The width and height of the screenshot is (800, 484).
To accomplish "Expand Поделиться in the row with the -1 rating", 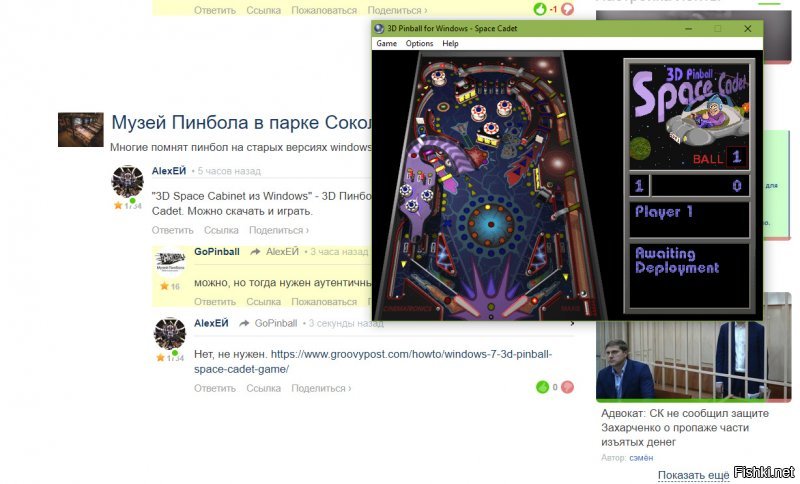I will [x=397, y=10].
